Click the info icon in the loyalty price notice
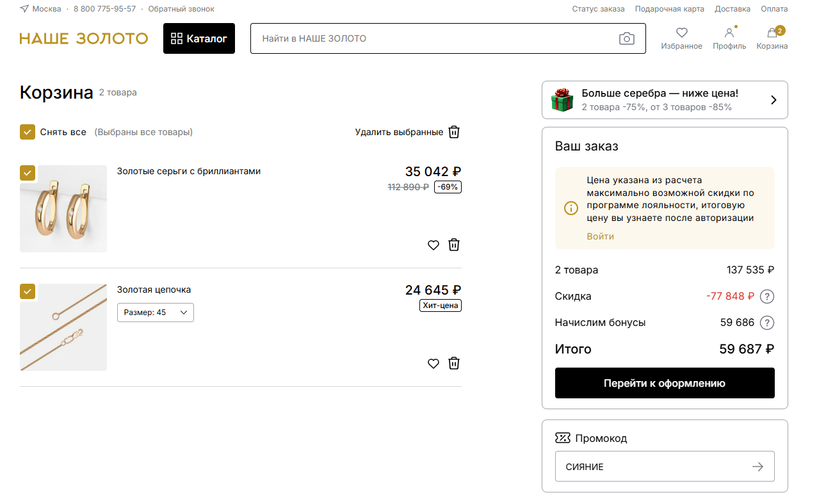 [571, 208]
